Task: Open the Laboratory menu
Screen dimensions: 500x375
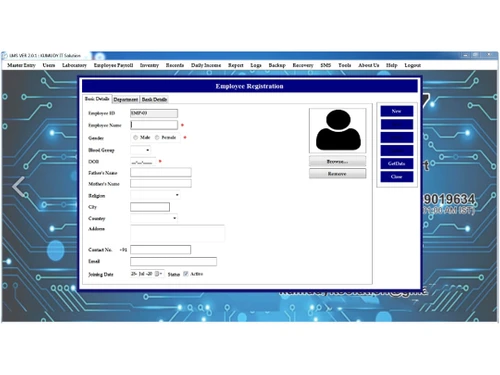Action: point(74,65)
